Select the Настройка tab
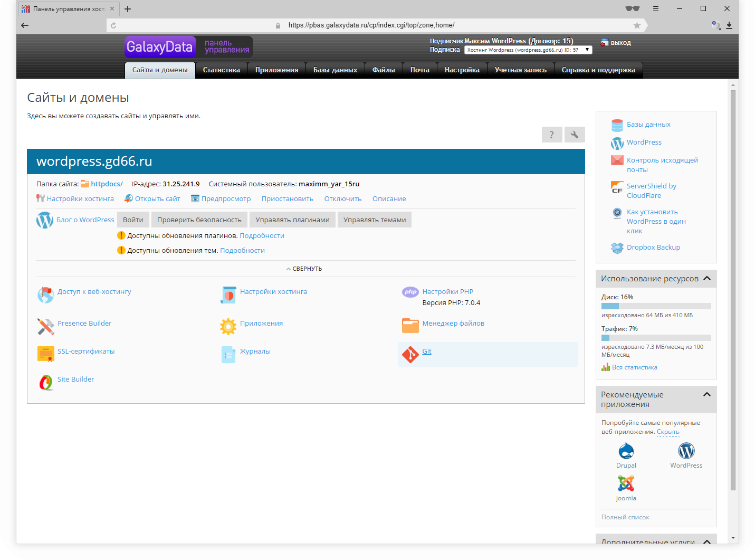This screenshot has width=755, height=560. [462, 70]
